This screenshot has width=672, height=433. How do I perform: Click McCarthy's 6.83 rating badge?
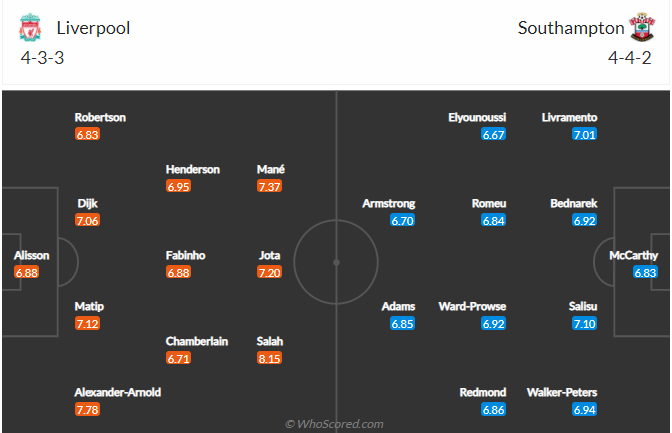645,272
